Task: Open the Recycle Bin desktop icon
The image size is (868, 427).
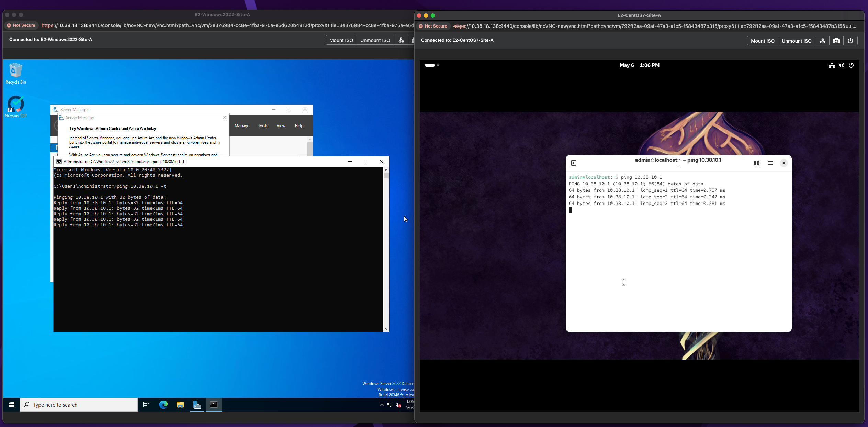Action: (x=15, y=73)
